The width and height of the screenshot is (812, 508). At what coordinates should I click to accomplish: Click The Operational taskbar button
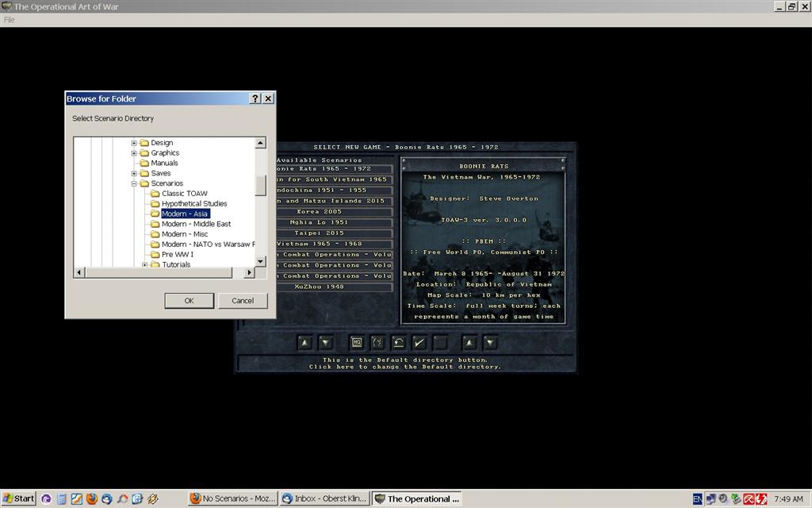417,498
